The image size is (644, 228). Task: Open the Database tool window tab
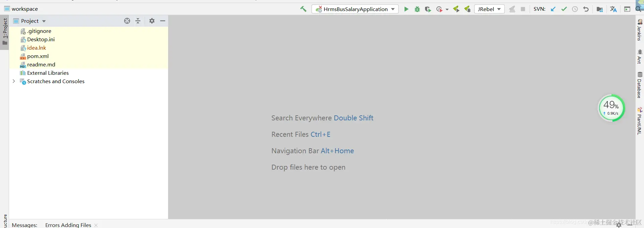[x=640, y=85]
